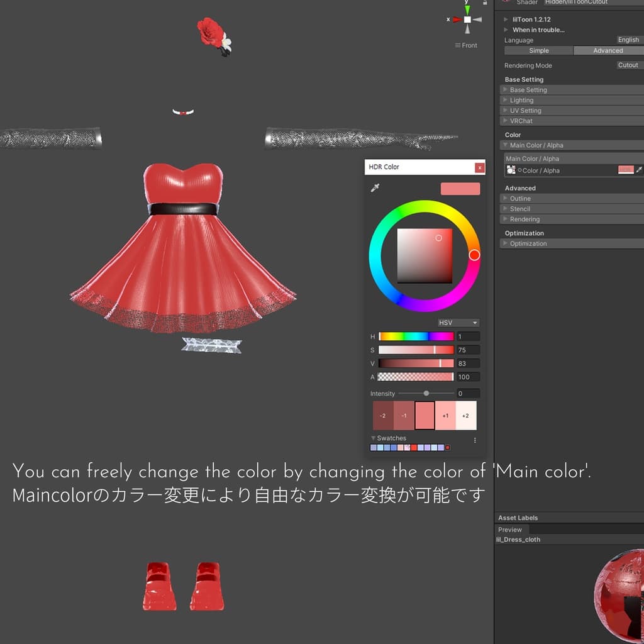Open the Language dropdown set to English
This screenshot has width=644, height=644.
628,40
